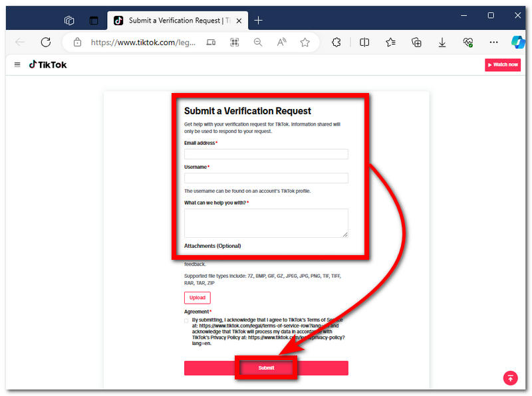Launch Copilot from the browser corner
532x396 pixels.
coord(518,42)
